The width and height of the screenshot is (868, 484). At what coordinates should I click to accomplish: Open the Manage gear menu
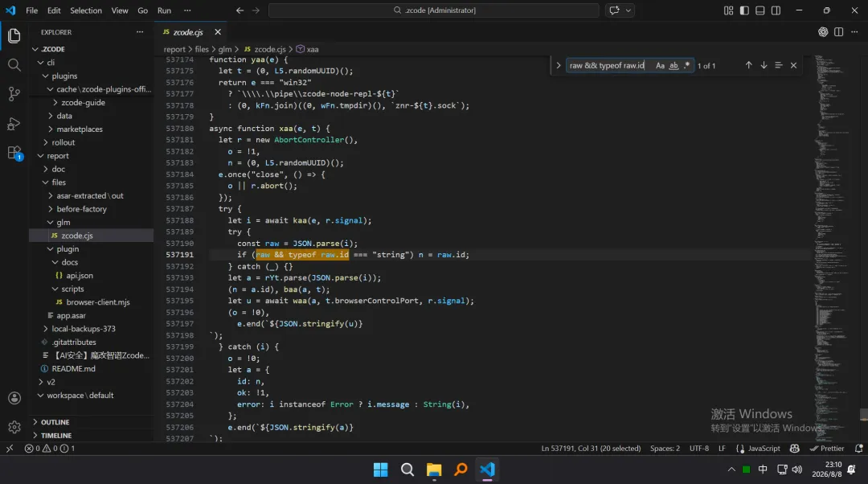[14, 427]
